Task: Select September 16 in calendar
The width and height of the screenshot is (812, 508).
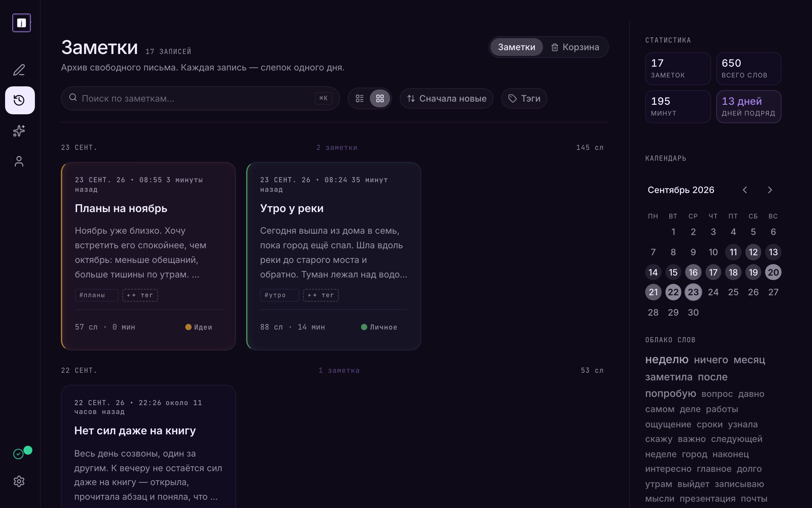Action: point(693,272)
